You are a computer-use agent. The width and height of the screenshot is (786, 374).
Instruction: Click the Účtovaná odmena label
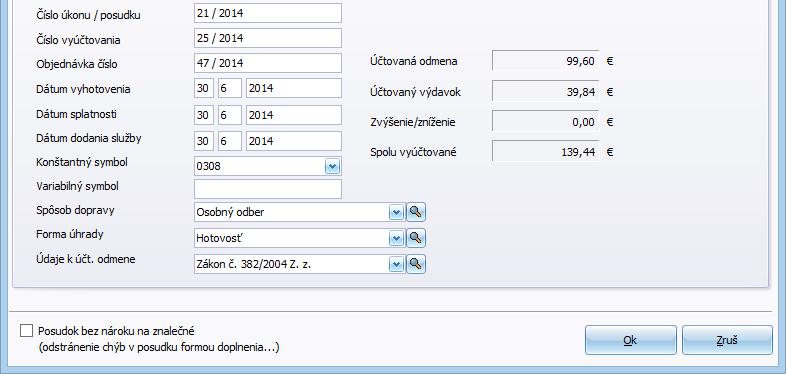[x=414, y=62]
